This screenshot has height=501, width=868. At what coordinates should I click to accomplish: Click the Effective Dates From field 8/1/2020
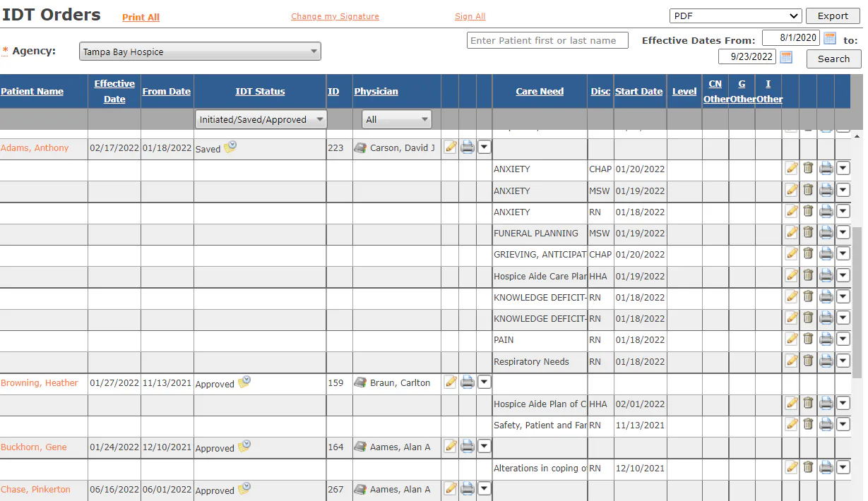click(x=790, y=38)
